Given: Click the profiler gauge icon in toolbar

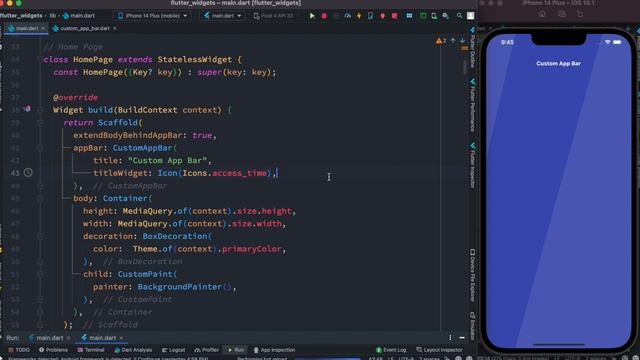Looking at the screenshot, I should (x=347, y=16).
